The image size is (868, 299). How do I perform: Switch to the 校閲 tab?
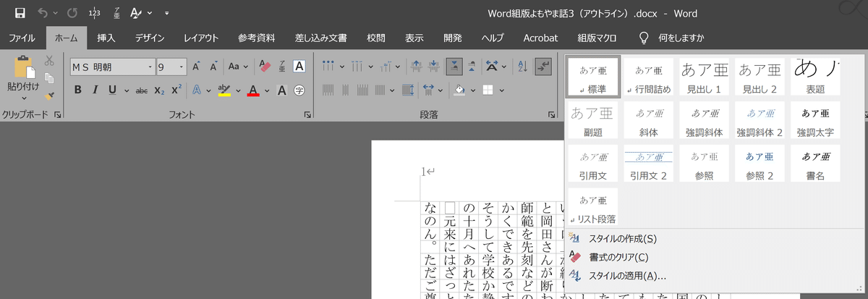pos(376,38)
